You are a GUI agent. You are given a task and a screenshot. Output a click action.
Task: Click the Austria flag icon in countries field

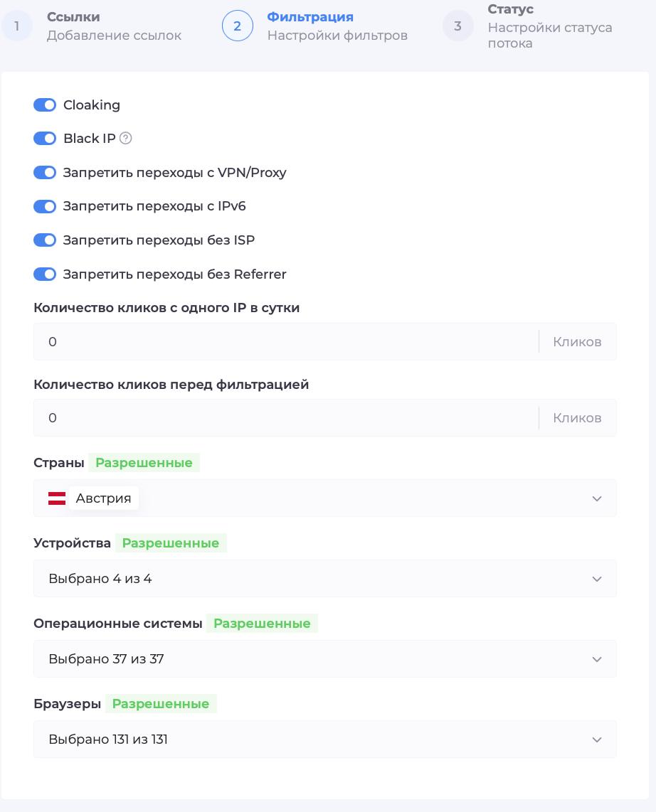coord(57,498)
